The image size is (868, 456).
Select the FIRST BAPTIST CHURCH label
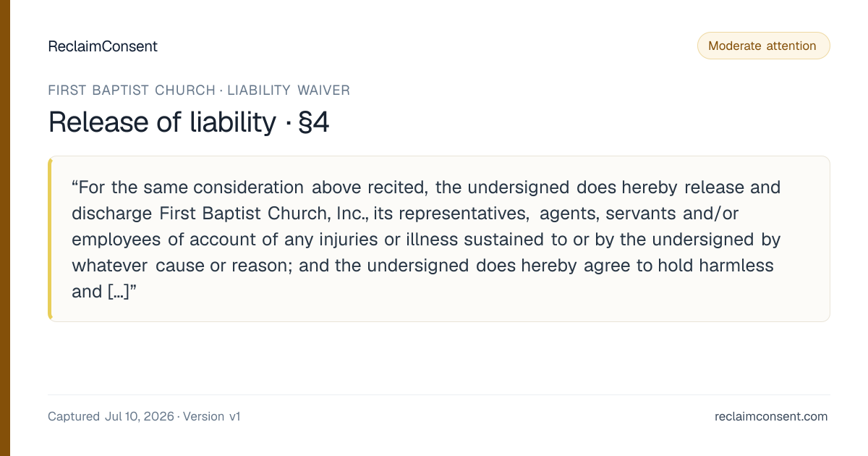pyautogui.click(x=132, y=90)
